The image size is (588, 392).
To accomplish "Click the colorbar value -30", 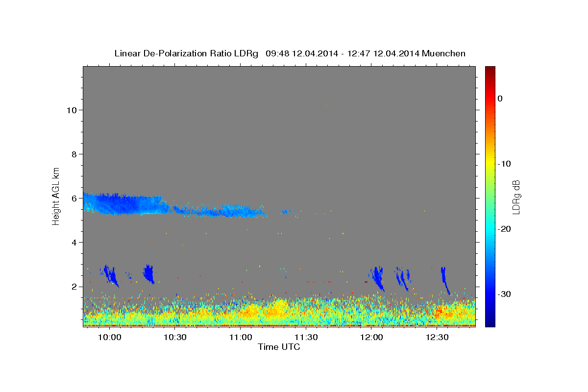I will coord(505,294).
